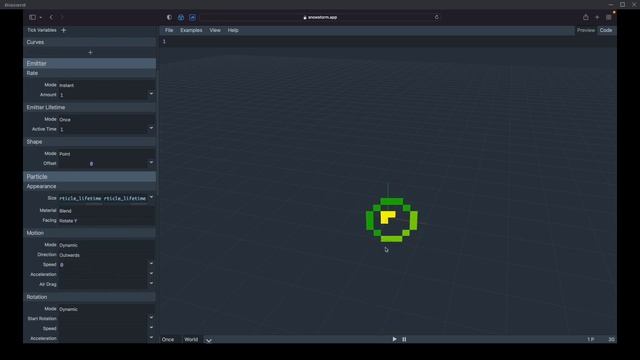Click the Size particle_lifetime expression field
Image resolution: width=640 pixels, height=360 pixels.
[103, 198]
